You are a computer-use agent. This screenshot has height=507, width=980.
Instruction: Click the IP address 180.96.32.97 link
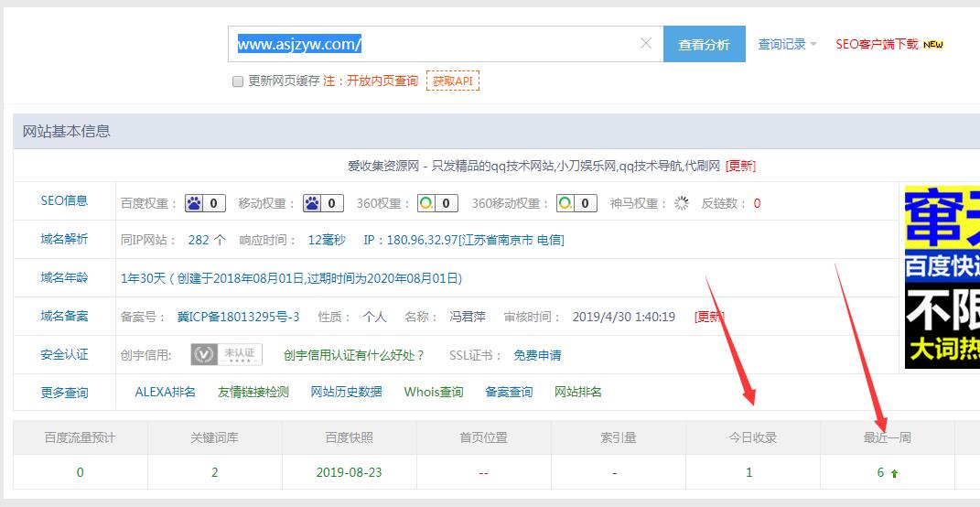pos(464,240)
